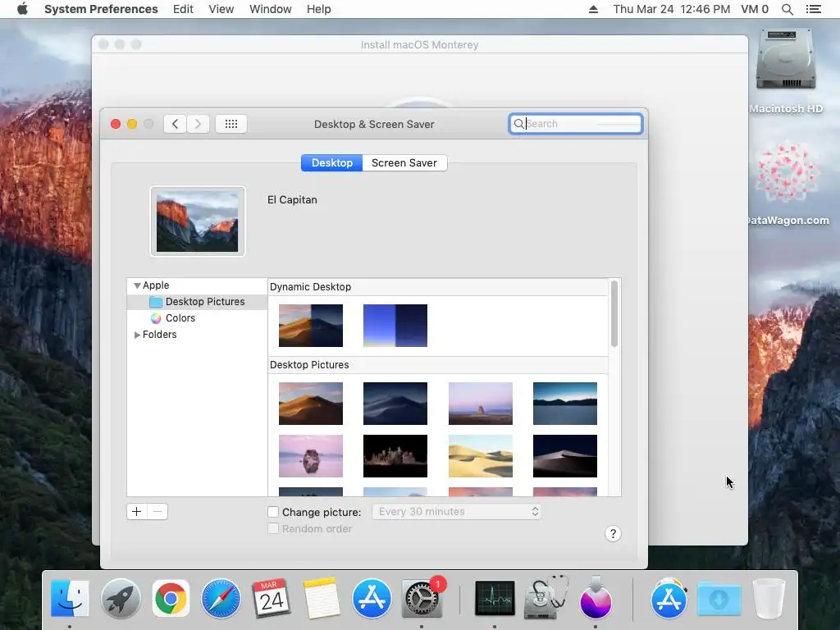This screenshot has width=840, height=630.
Task: Click the Search field in preferences
Action: point(576,124)
